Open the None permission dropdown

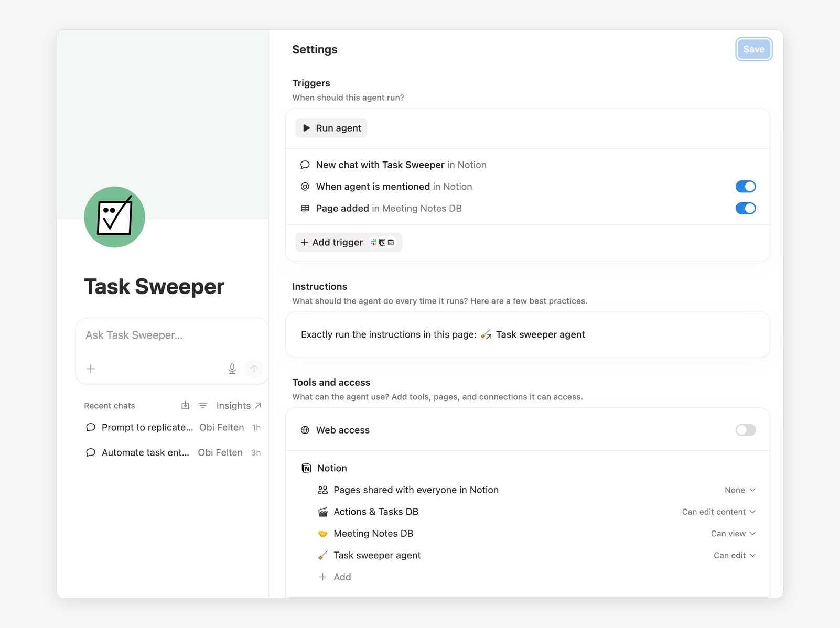pos(740,490)
